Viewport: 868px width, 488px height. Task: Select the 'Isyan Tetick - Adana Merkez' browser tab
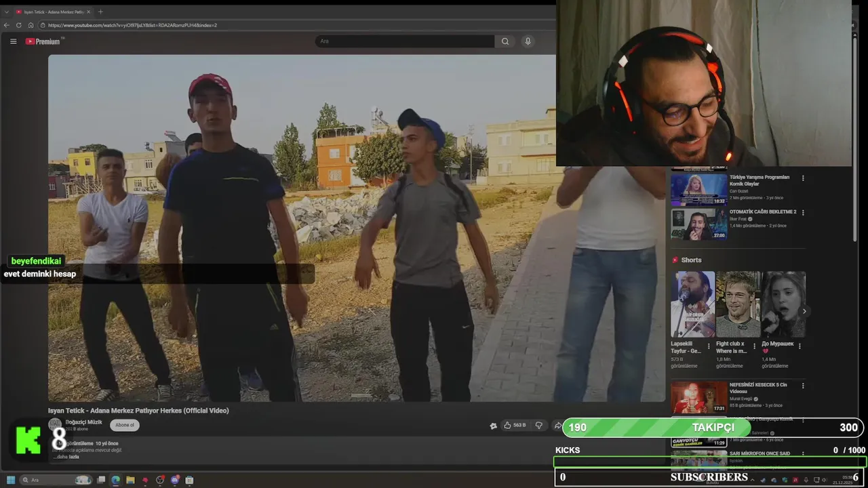pyautogui.click(x=53, y=12)
